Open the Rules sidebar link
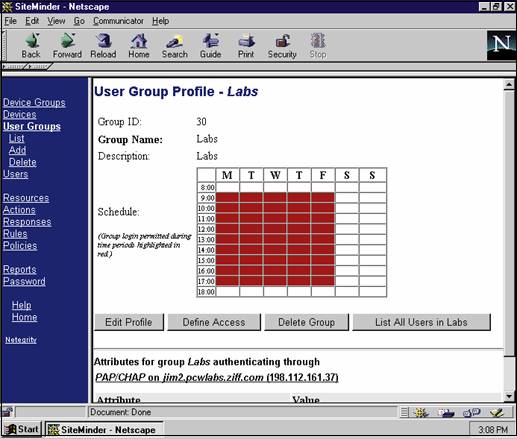This screenshot has width=517, height=439. click(15, 234)
